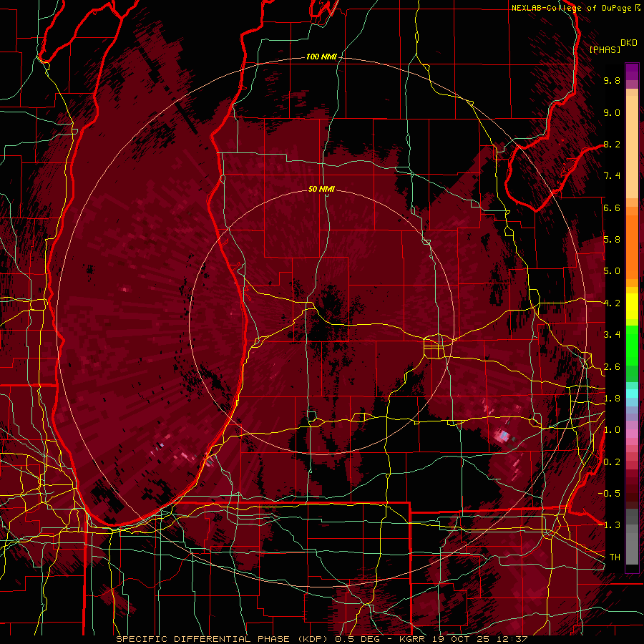
Task: Pick the cyan band of the color bar
Action: [632, 394]
